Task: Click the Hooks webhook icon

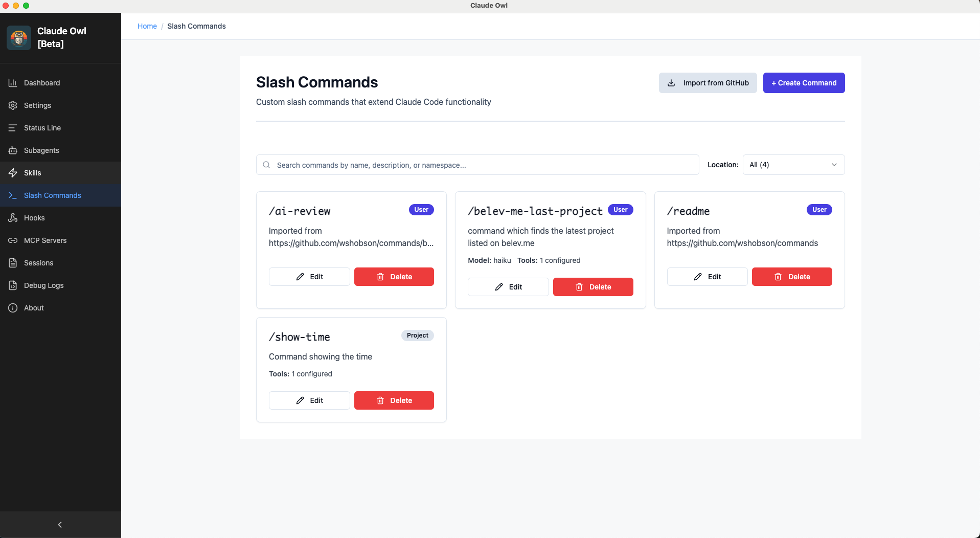Action: click(13, 218)
